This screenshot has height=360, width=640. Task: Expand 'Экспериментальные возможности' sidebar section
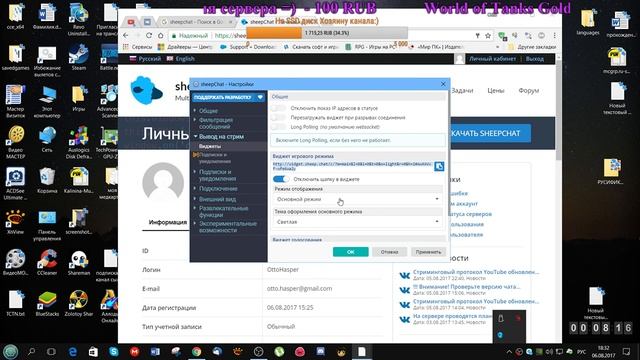228,227
